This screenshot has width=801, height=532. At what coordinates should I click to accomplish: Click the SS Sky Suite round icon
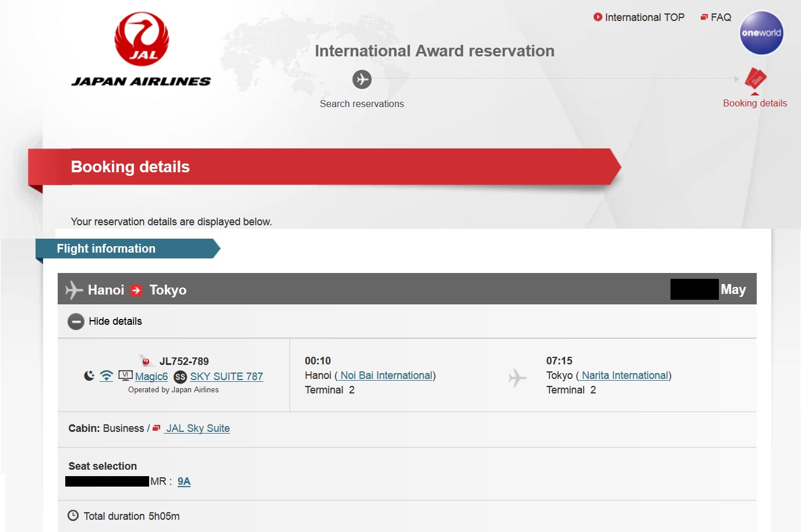(x=180, y=377)
